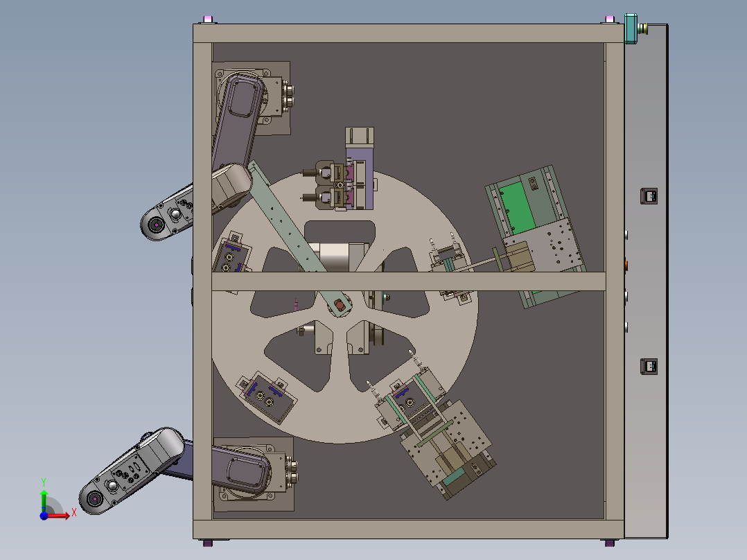
Task: Select the bottom-left leveling foot of the frame
Action: [208, 543]
